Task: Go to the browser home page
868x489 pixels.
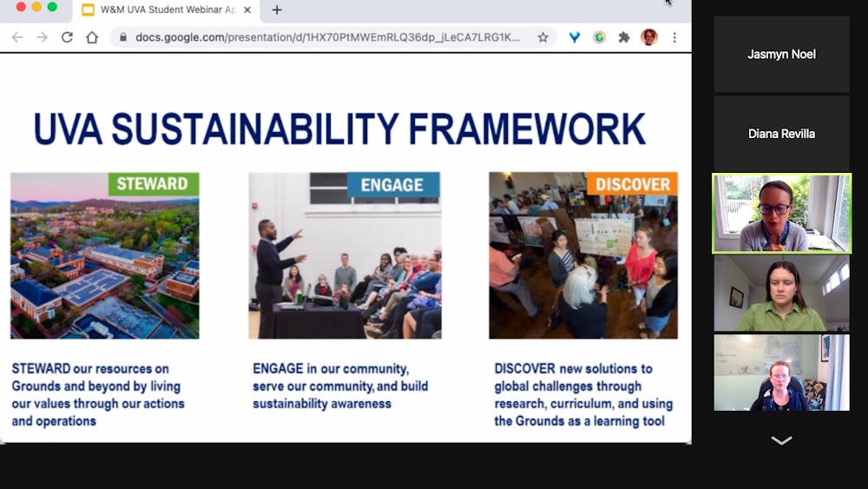Action: coord(92,37)
